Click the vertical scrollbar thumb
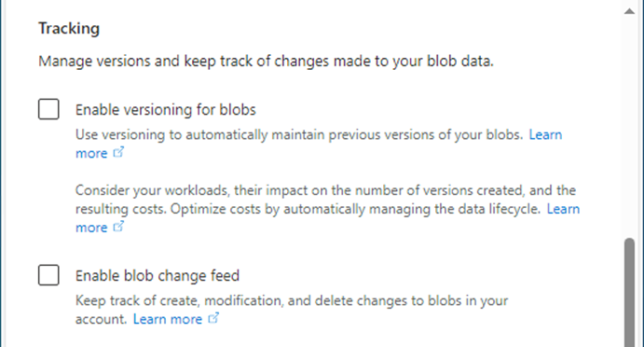Viewport: 644px width, 347px height. tap(629, 293)
